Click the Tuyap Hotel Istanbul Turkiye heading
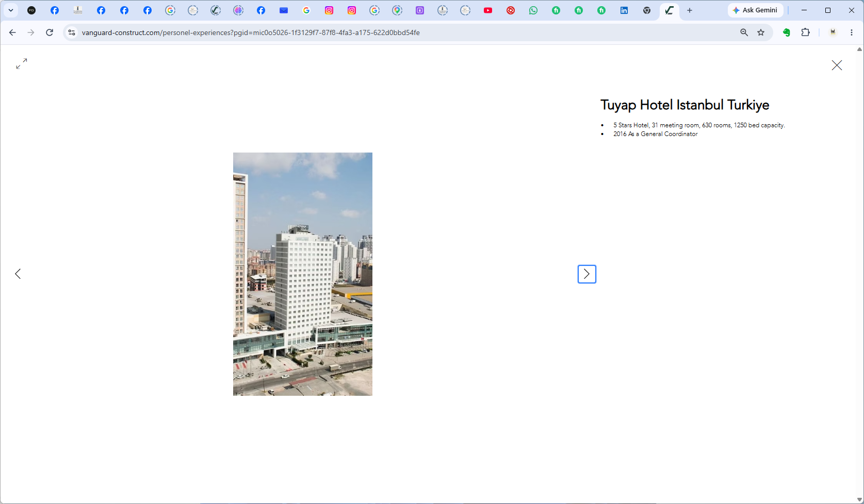Screen dimensions: 864x504 [684, 105]
